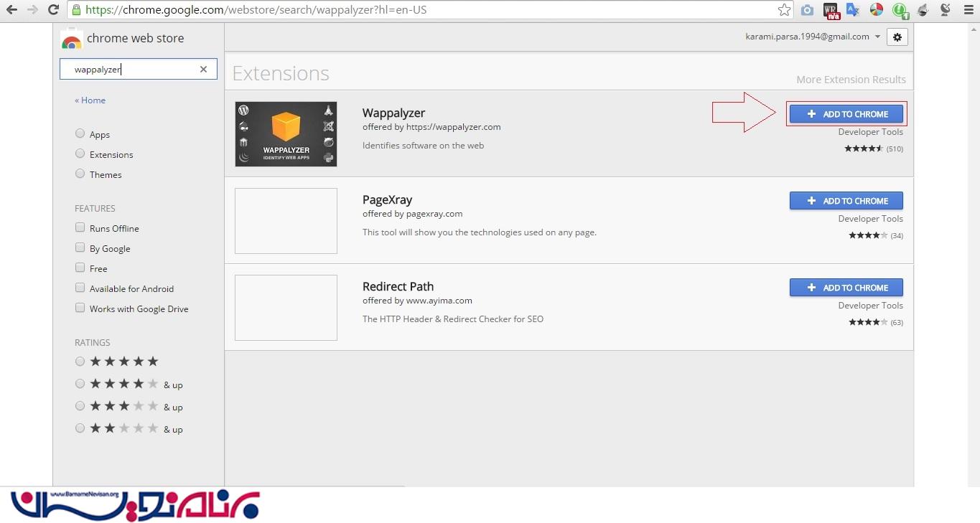Bookmark this page with the star icon
The width and height of the screenshot is (980, 523).
click(x=784, y=10)
